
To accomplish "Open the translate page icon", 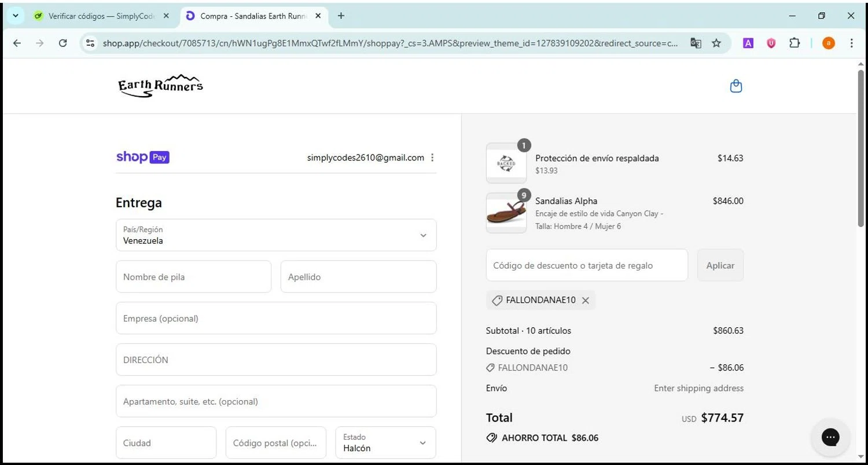I will (696, 43).
